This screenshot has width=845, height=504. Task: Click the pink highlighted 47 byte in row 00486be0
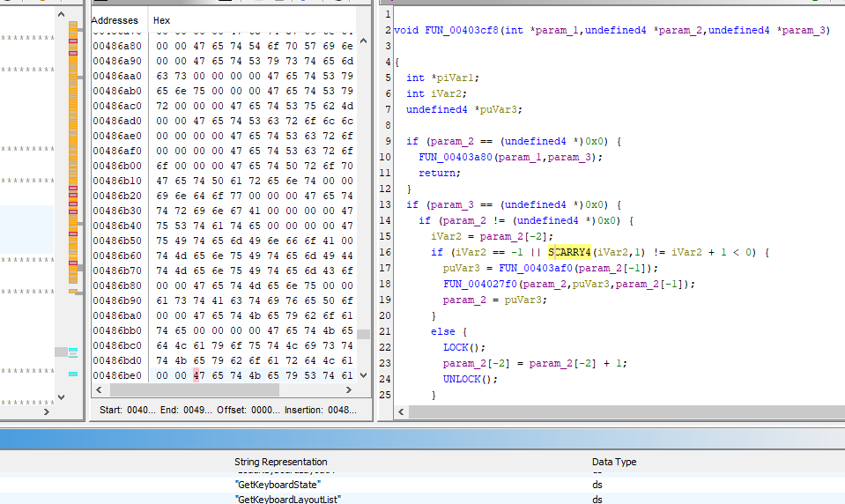(199, 375)
